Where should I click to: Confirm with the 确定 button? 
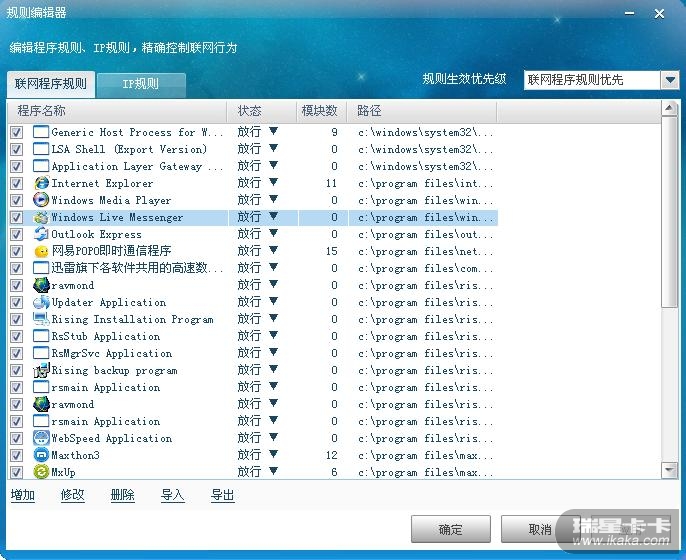click(451, 529)
